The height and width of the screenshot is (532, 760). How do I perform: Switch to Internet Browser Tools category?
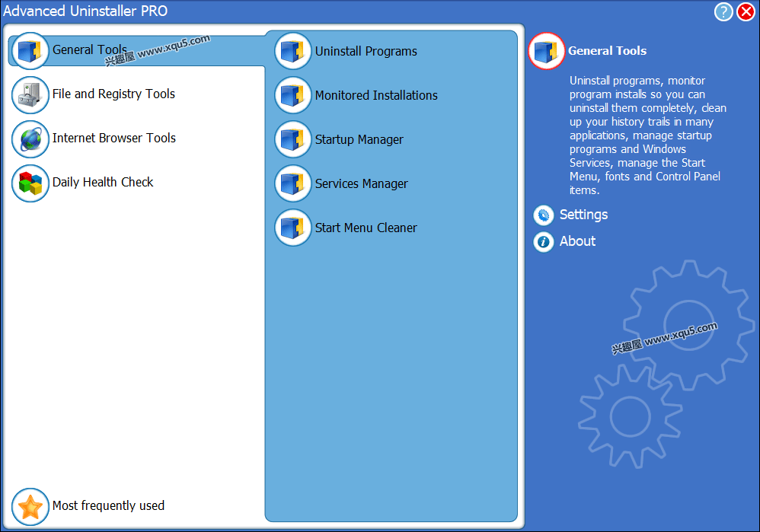click(114, 139)
